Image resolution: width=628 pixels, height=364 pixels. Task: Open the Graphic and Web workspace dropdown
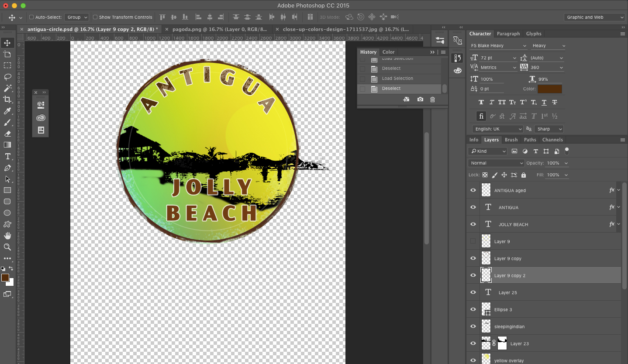594,17
